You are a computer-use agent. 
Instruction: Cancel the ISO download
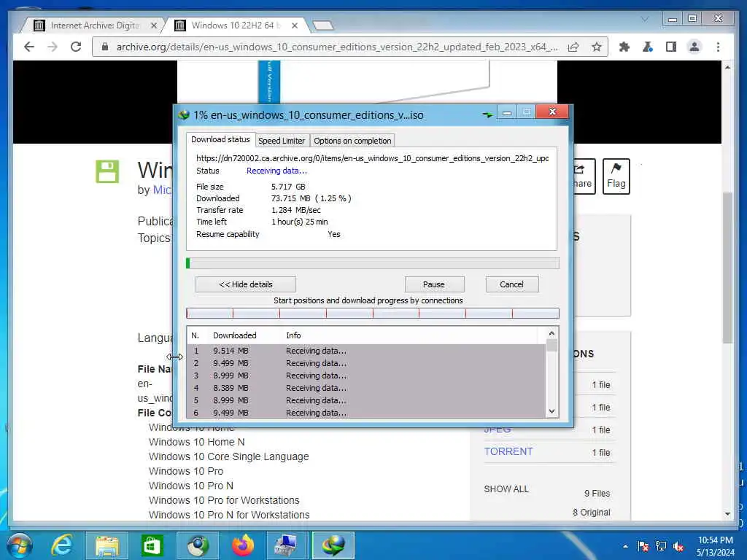511,284
